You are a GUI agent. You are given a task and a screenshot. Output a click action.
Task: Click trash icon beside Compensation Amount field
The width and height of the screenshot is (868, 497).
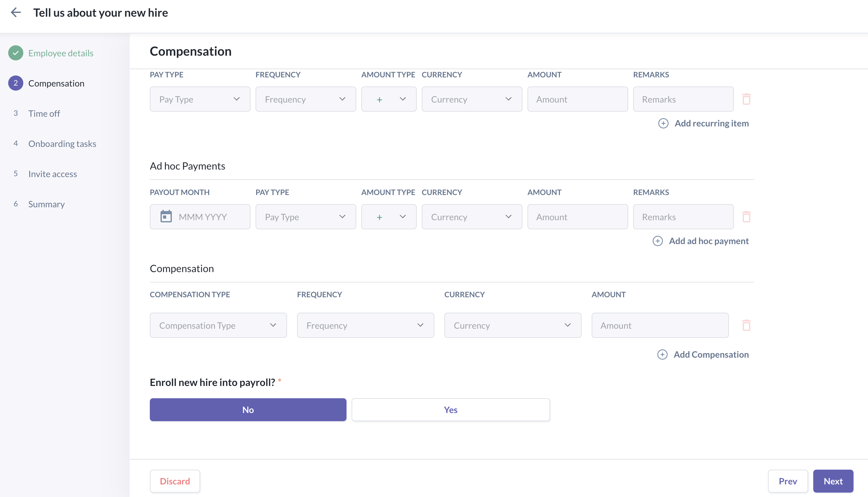pyautogui.click(x=746, y=325)
